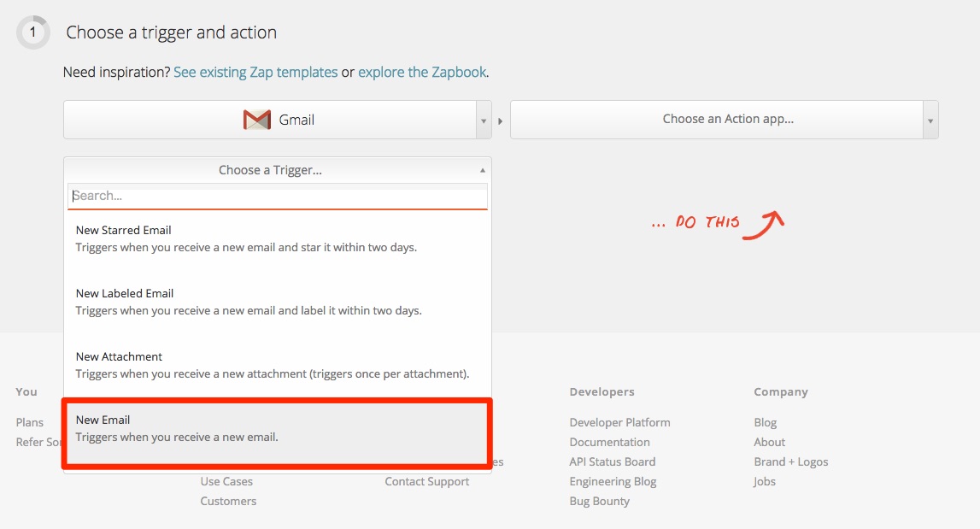Click the Company footer heading
Image resolution: width=980 pixels, height=529 pixels.
781,392
